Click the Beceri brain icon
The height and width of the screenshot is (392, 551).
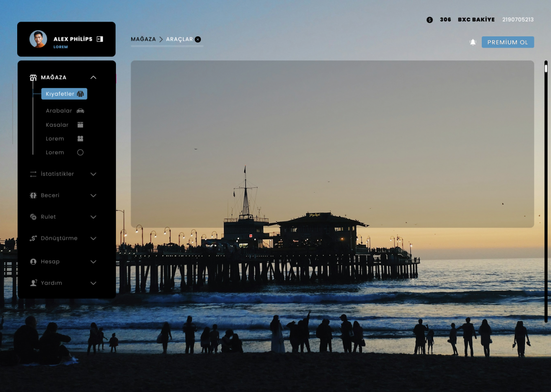33,196
